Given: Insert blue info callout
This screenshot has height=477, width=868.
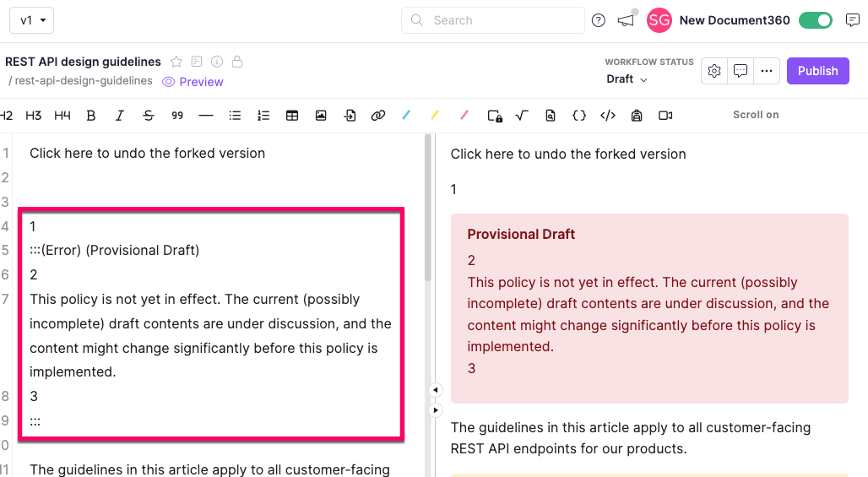Looking at the screenshot, I should click(x=406, y=115).
